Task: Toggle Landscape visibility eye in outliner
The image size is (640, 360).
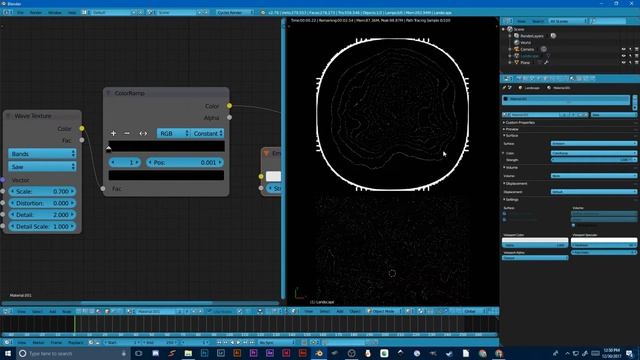Action: (x=623, y=56)
